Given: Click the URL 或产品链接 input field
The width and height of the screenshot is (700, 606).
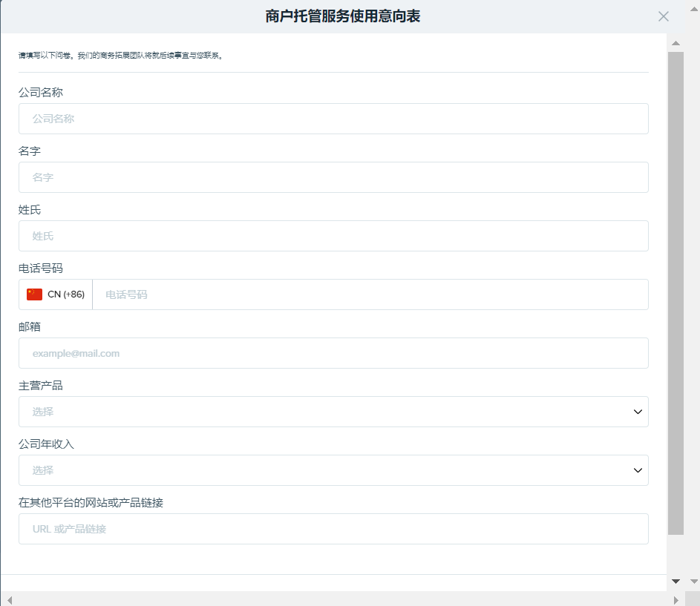Looking at the screenshot, I should 333,529.
